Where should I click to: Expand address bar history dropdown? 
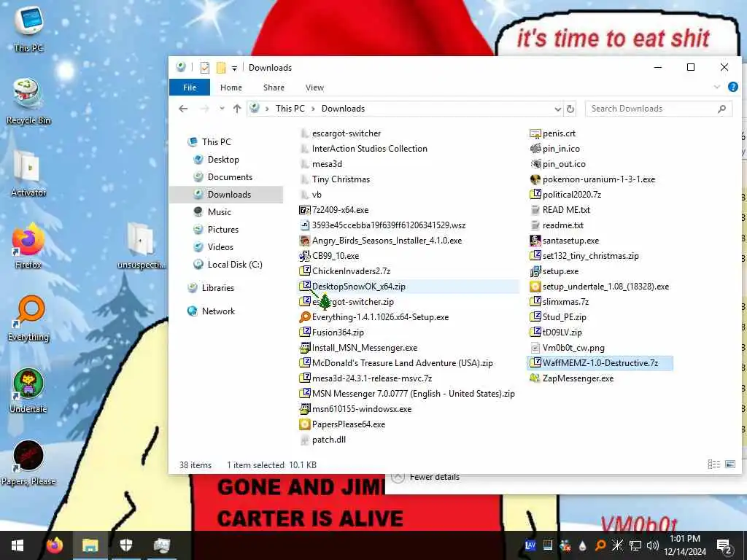tap(558, 109)
